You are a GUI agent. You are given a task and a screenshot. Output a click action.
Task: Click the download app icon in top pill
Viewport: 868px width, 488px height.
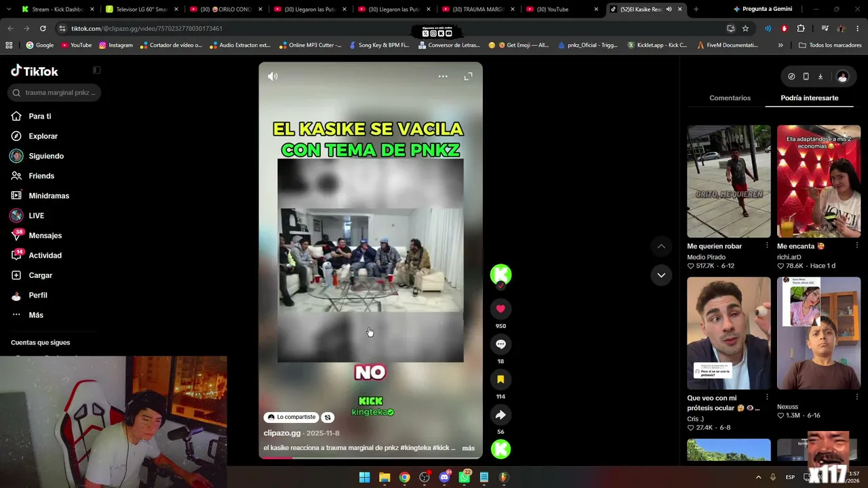tap(820, 77)
